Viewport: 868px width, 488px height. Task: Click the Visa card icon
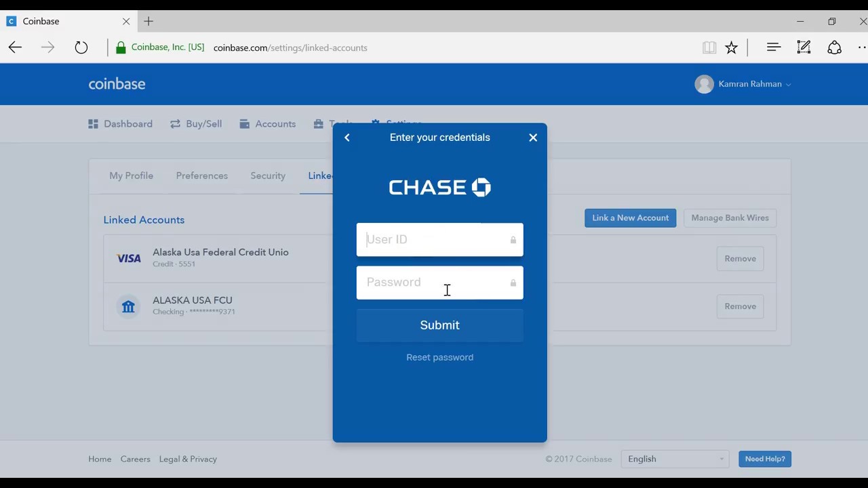(x=129, y=258)
